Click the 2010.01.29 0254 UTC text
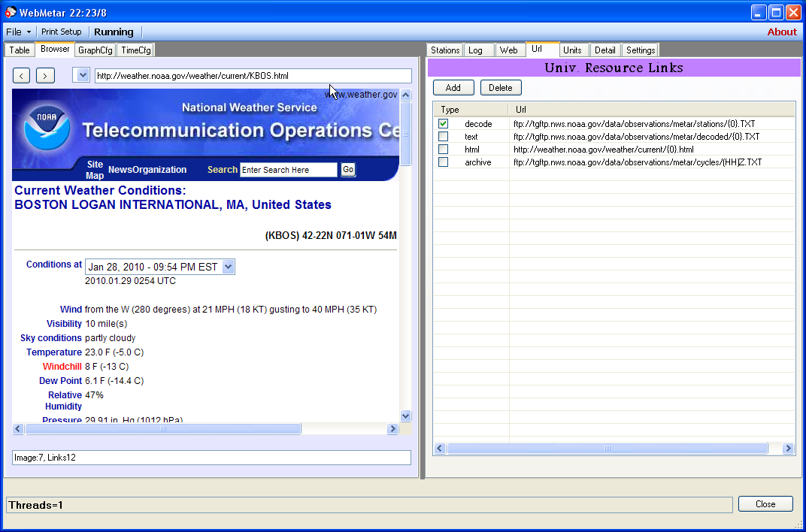The image size is (806, 532). tap(130, 281)
